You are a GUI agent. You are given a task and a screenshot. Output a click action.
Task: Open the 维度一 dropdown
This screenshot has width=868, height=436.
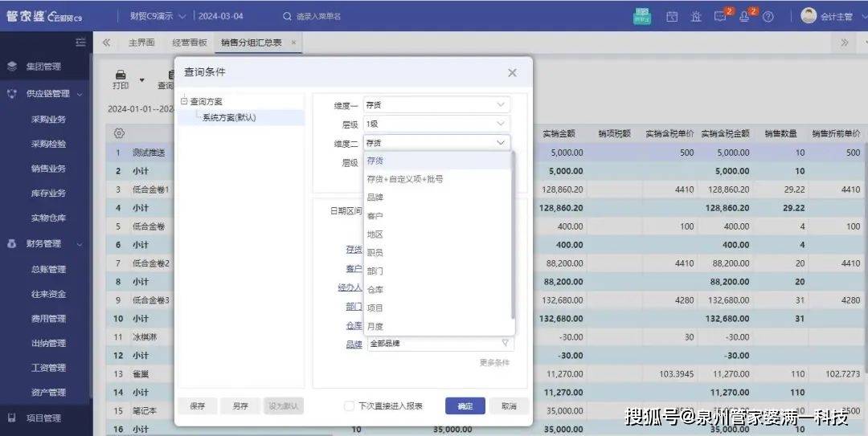436,104
